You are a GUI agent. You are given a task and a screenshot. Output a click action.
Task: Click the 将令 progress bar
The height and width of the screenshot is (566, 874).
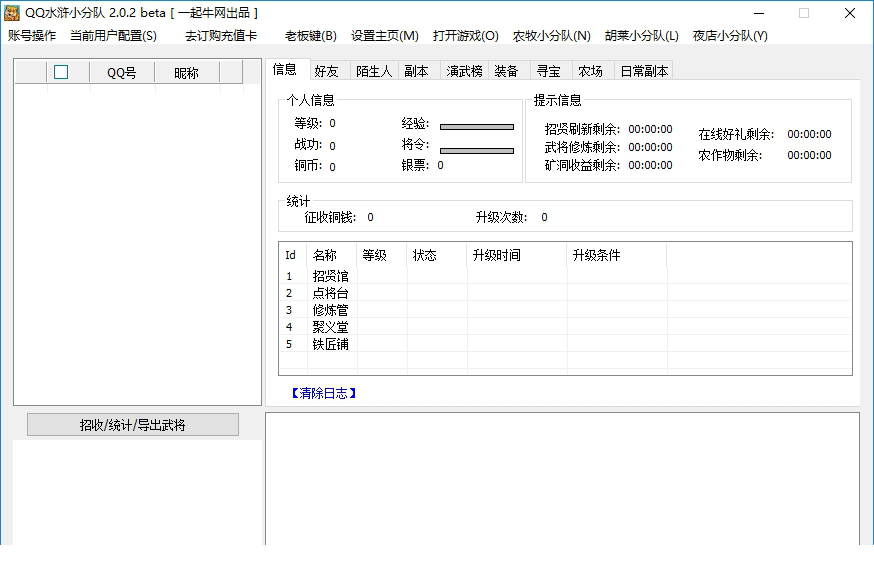477,151
